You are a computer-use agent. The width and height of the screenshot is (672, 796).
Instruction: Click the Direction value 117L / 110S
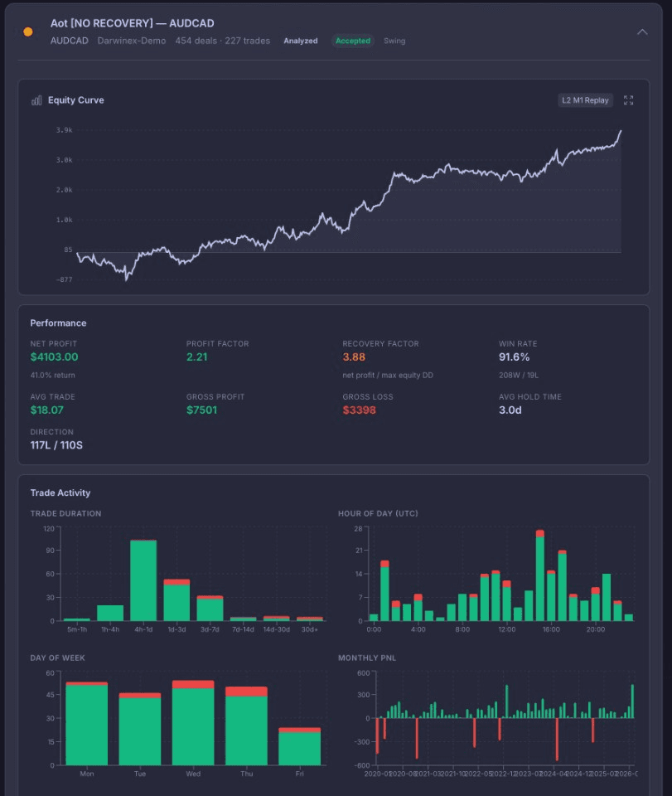[56, 445]
